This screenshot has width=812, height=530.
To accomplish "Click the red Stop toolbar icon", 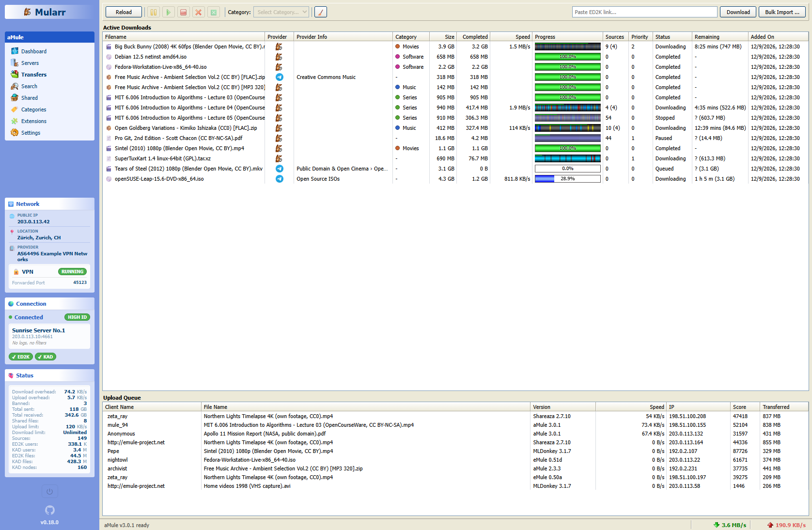I will 183,12.
